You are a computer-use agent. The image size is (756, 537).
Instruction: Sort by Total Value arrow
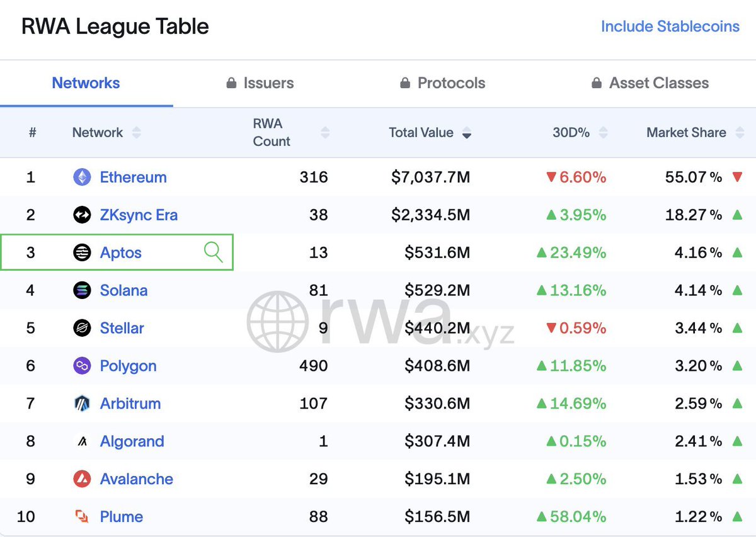[x=467, y=133]
